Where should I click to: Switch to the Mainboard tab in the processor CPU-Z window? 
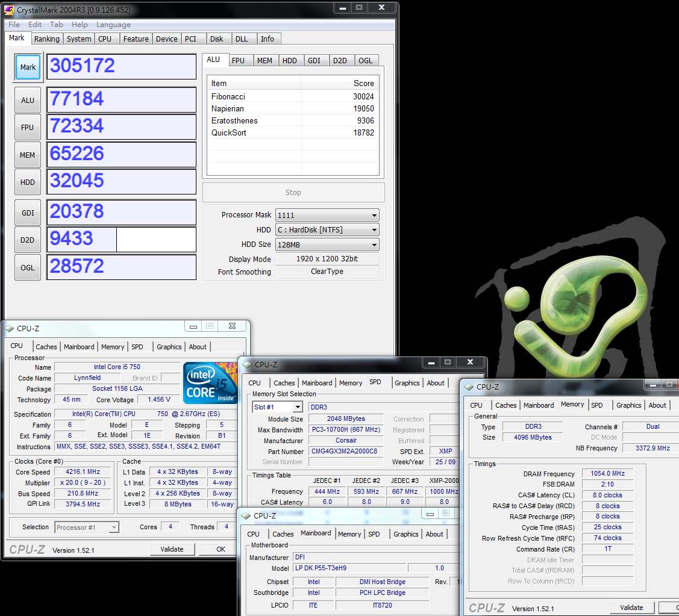[79, 347]
